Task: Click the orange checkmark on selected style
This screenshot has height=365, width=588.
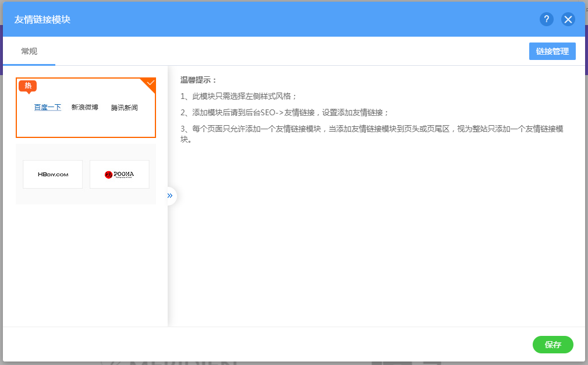Action: click(x=150, y=83)
